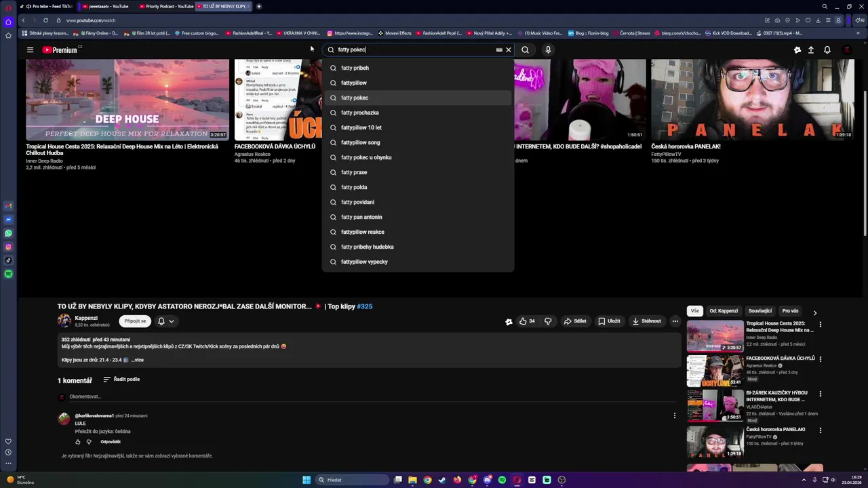868x488 pixels.
Task: Reload page using browser refresh icon
Action: click(x=45, y=20)
